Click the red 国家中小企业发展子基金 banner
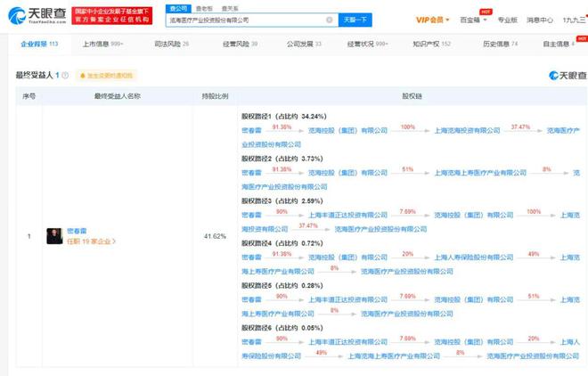The image size is (588, 376). [x=112, y=15]
